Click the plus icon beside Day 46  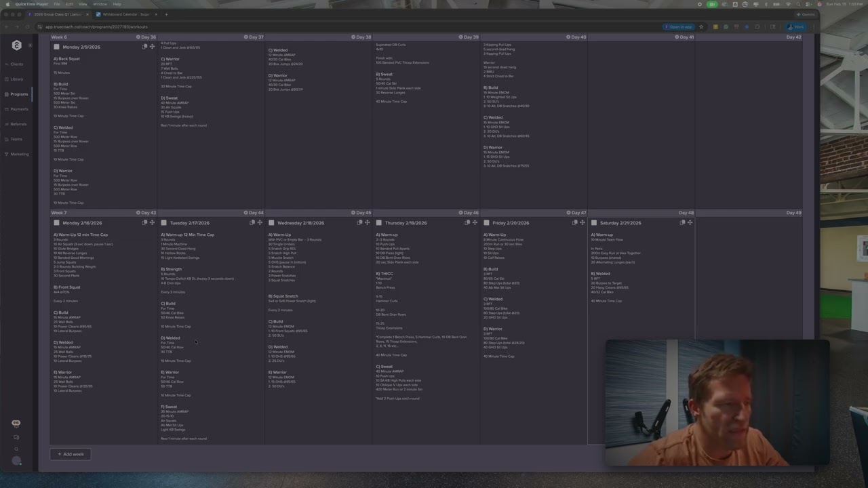(461, 213)
